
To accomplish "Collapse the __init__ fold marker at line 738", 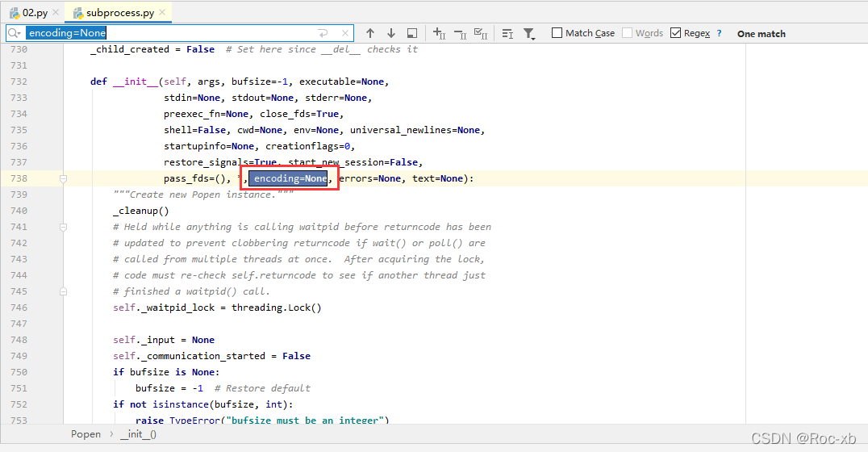I will click(63, 178).
